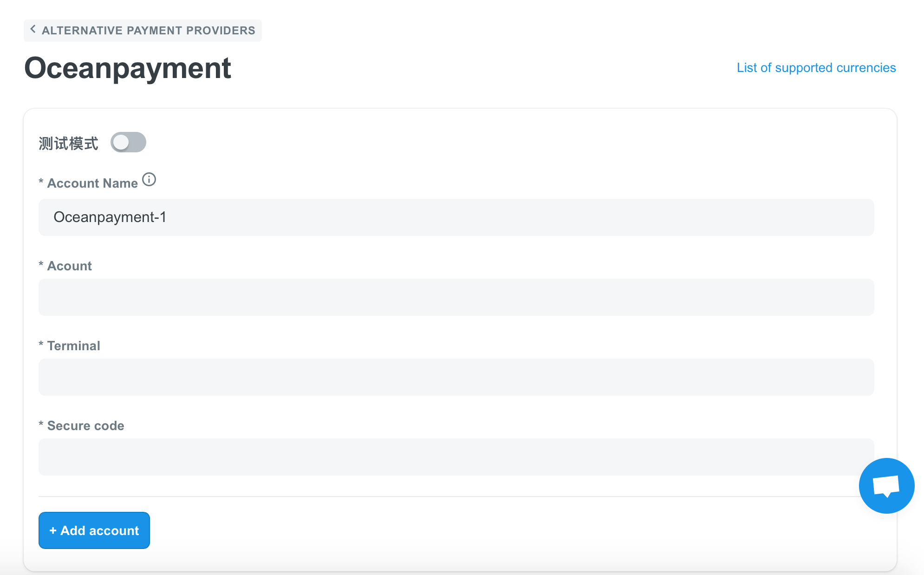
Task: Click into the Acount input field
Action: tap(456, 297)
